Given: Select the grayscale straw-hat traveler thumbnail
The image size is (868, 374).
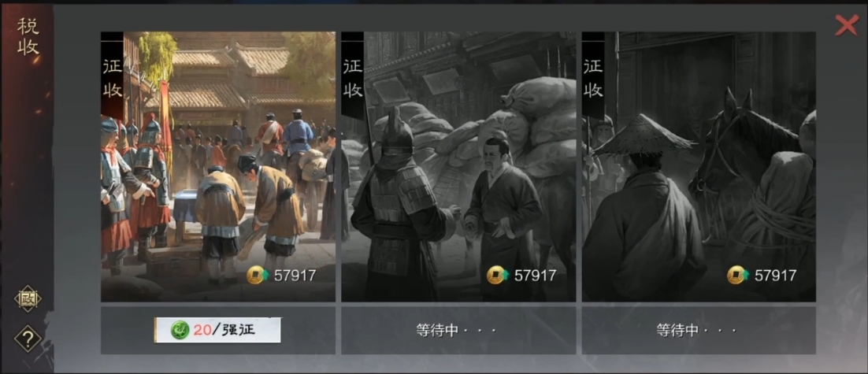Looking at the screenshot, I should click(699, 167).
